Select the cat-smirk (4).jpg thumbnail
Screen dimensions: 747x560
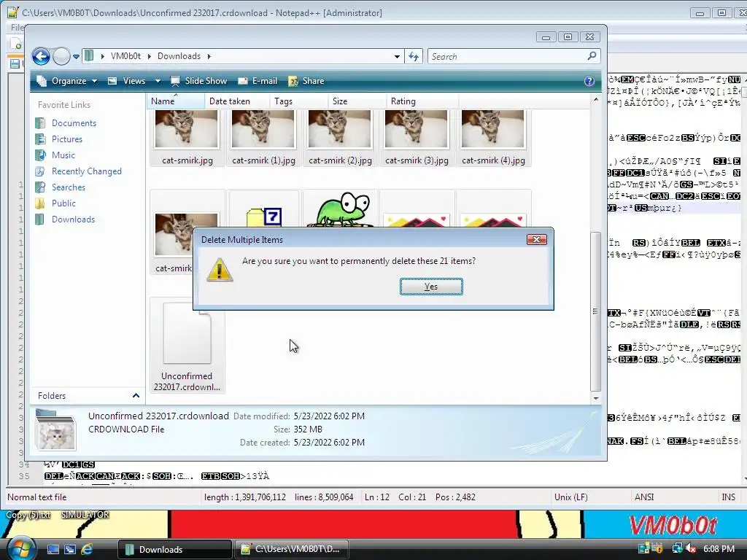tap(493, 129)
